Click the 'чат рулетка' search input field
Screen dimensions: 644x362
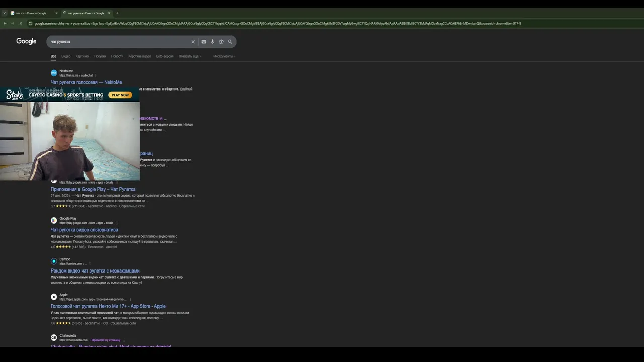tap(119, 42)
